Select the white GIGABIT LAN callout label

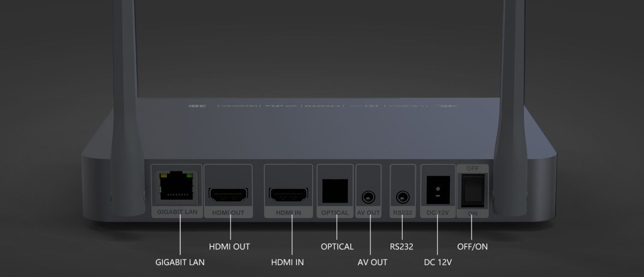[x=180, y=262]
